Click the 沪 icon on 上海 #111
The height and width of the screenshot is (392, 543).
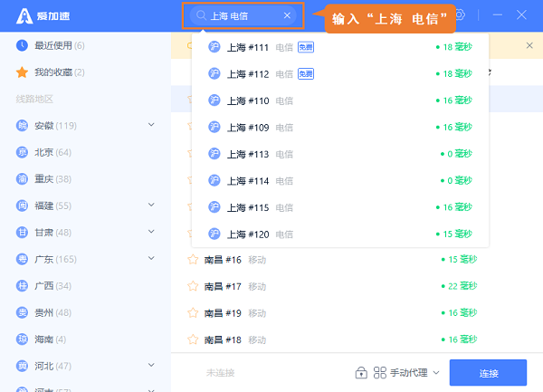(x=214, y=47)
